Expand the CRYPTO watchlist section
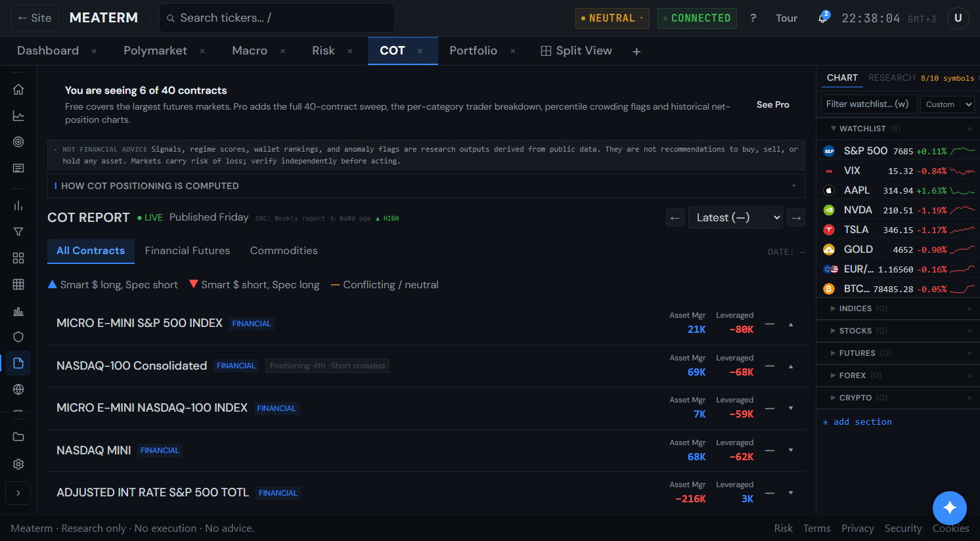This screenshot has width=980, height=541. pyautogui.click(x=898, y=398)
